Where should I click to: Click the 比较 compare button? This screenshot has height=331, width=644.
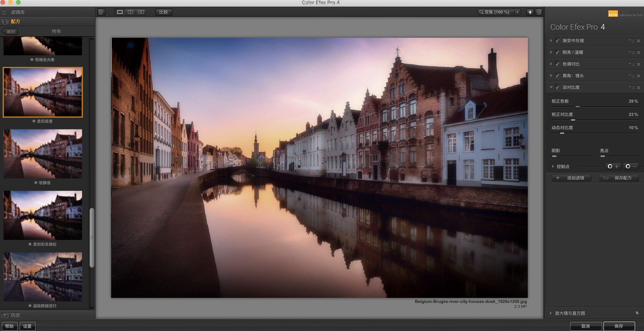pos(164,12)
